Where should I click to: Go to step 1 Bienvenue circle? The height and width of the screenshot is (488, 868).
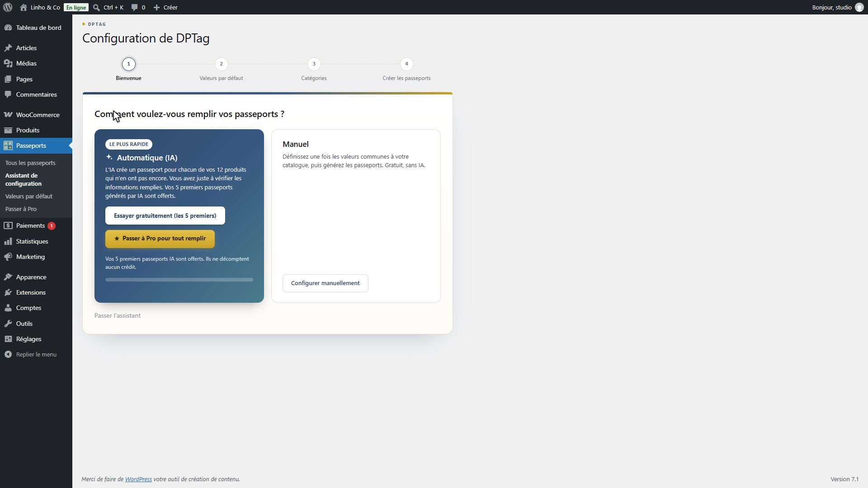pyautogui.click(x=129, y=64)
